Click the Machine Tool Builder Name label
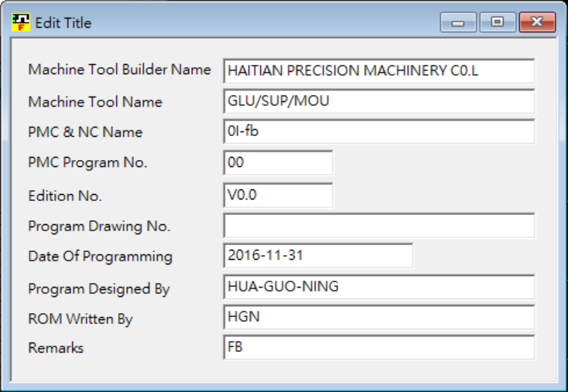Image resolution: width=568 pixels, height=392 pixels. (119, 70)
